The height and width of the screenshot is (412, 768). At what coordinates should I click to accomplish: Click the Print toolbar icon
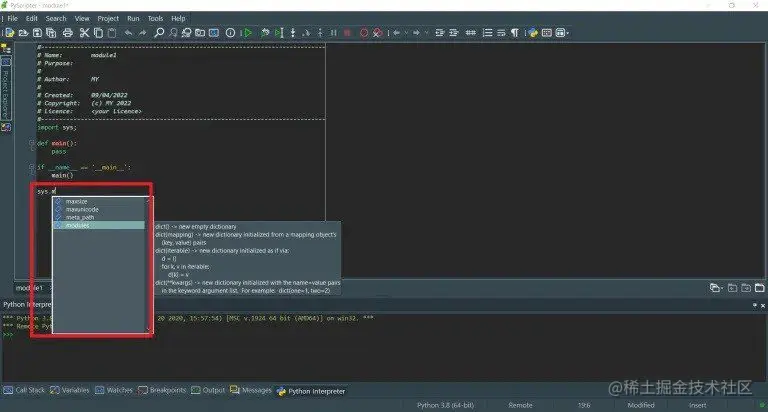click(68, 33)
